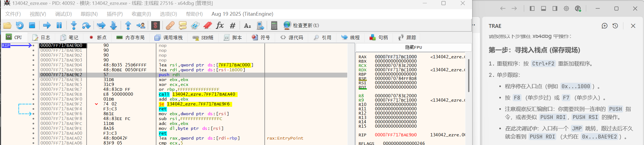Click the fx functions icon
This screenshot has height=145, width=644.
[x=220, y=25]
